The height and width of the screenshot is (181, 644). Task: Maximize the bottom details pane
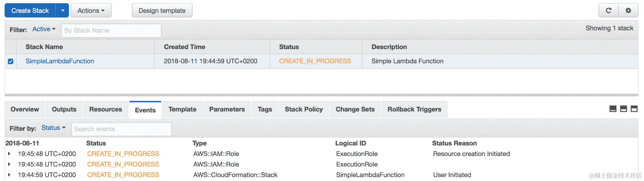[634, 109]
